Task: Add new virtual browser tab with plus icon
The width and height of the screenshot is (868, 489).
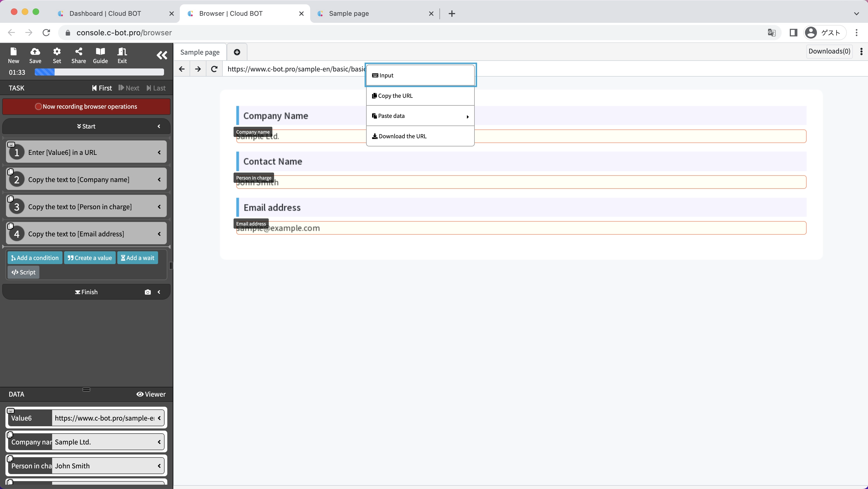Action: point(237,52)
